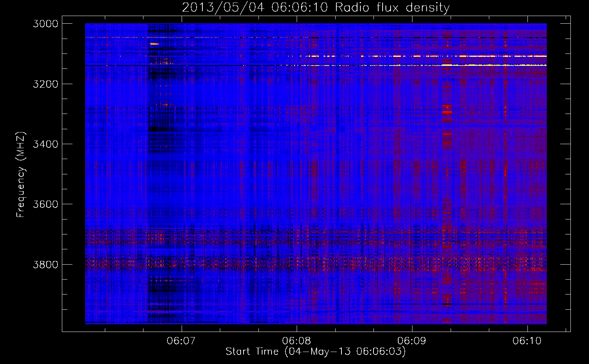This screenshot has height=364, width=589.
Task: Click the speckled red band at 3800 MHz
Action: tap(313, 264)
